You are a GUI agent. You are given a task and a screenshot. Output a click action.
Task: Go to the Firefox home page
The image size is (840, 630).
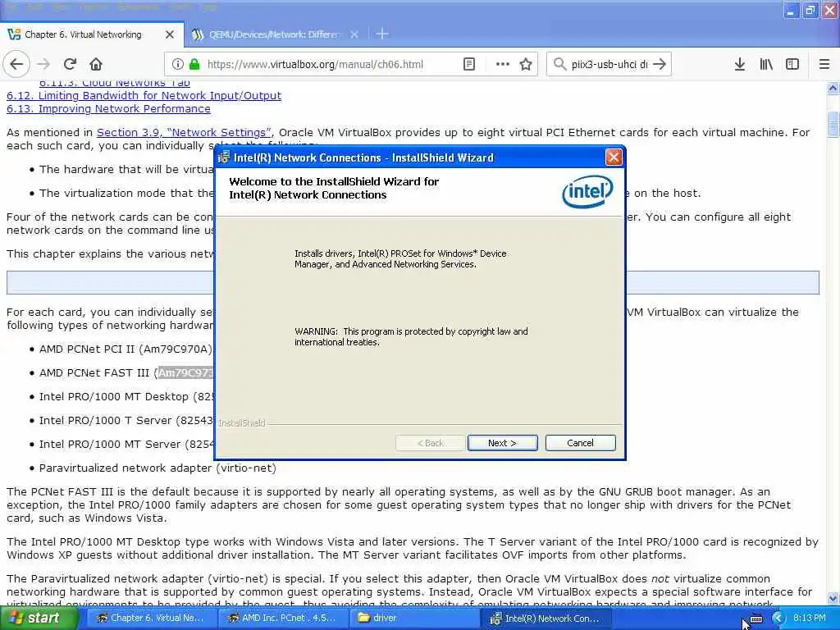[x=96, y=64]
